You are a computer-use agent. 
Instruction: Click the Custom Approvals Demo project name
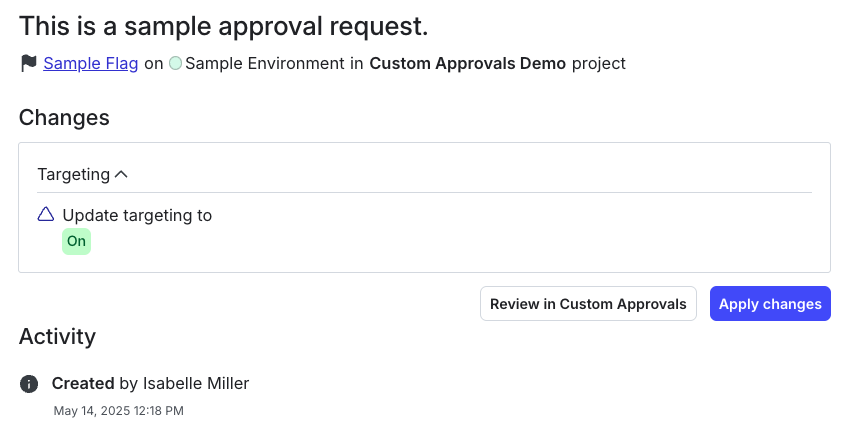pyautogui.click(x=468, y=64)
